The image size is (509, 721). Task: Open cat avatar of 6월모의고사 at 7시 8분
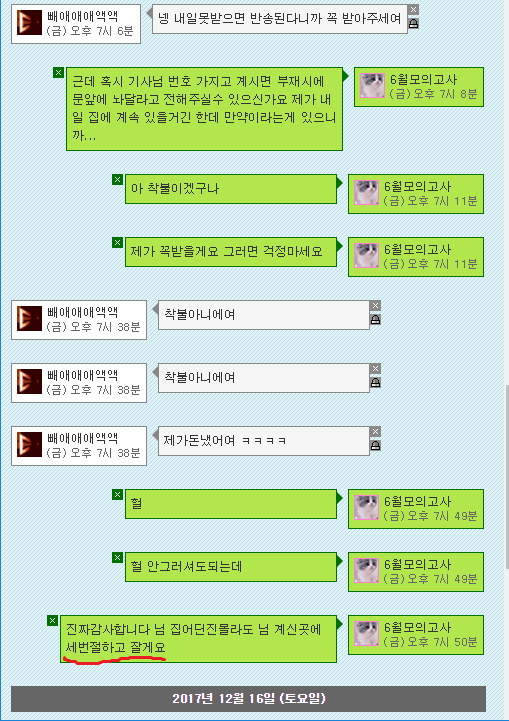tap(372, 86)
